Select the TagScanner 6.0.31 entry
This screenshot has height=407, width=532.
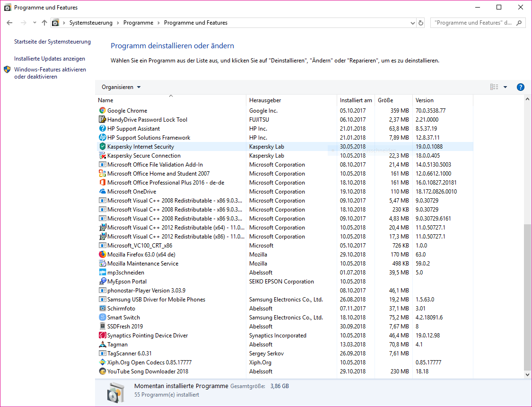(284, 354)
